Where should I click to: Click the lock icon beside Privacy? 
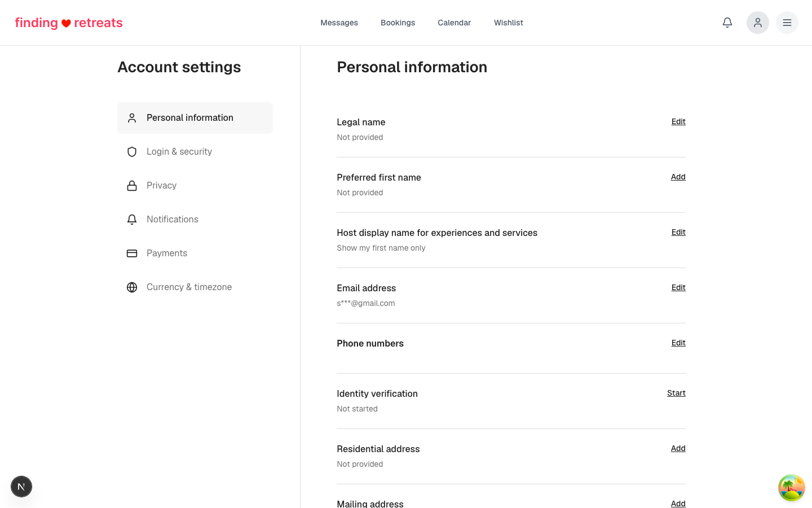(132, 186)
